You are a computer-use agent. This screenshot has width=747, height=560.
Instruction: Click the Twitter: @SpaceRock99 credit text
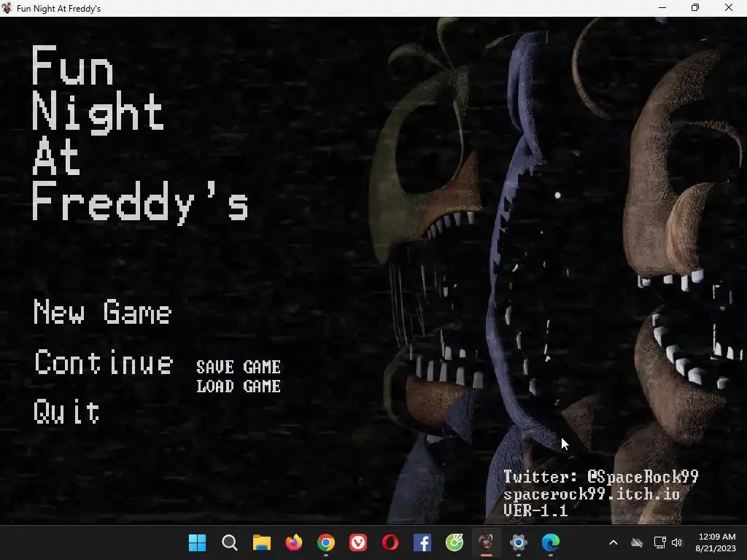601,477
